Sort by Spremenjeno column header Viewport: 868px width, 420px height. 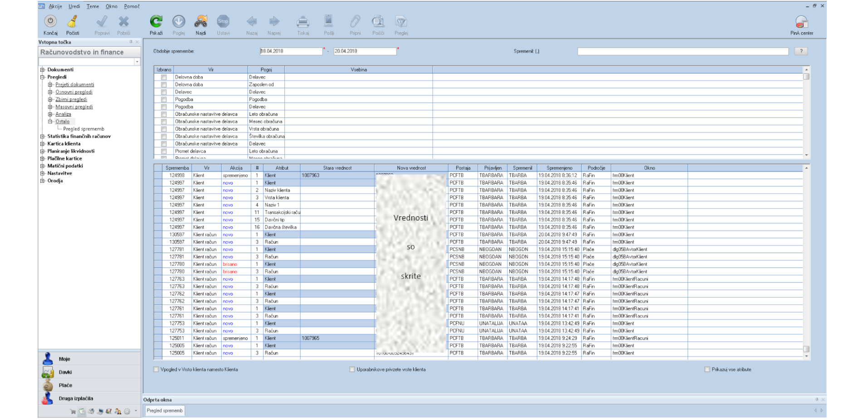[559, 168]
